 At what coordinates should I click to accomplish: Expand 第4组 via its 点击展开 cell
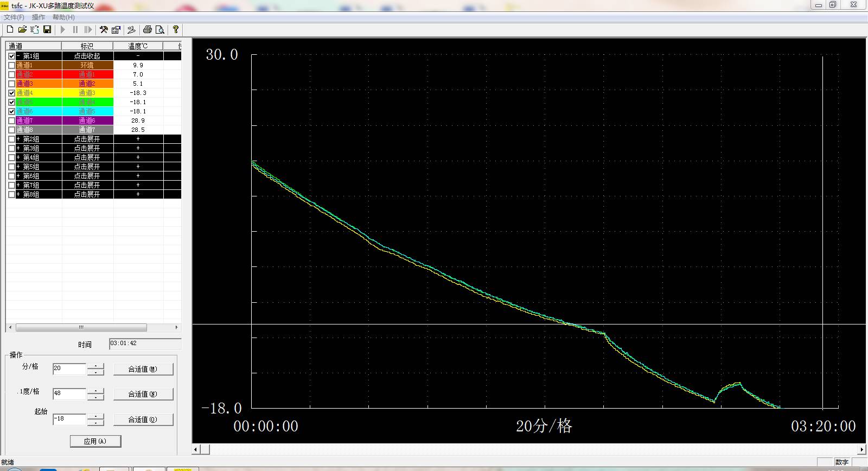(87, 157)
